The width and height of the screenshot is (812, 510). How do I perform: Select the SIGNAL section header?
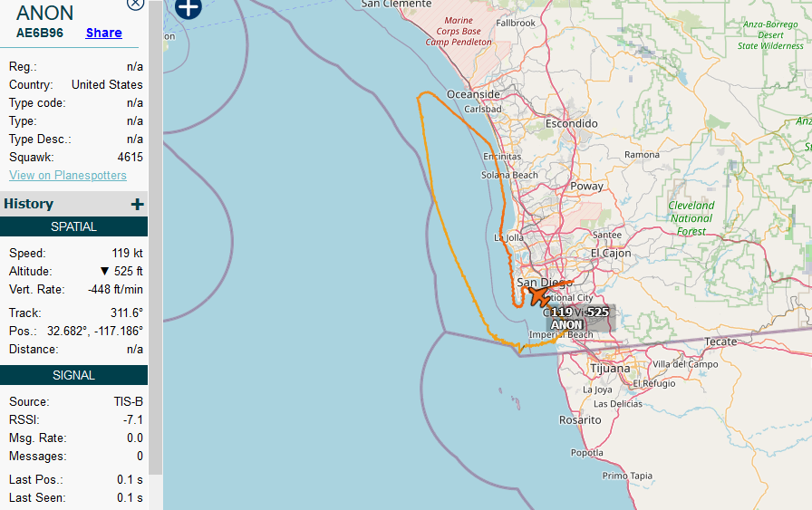click(73, 375)
